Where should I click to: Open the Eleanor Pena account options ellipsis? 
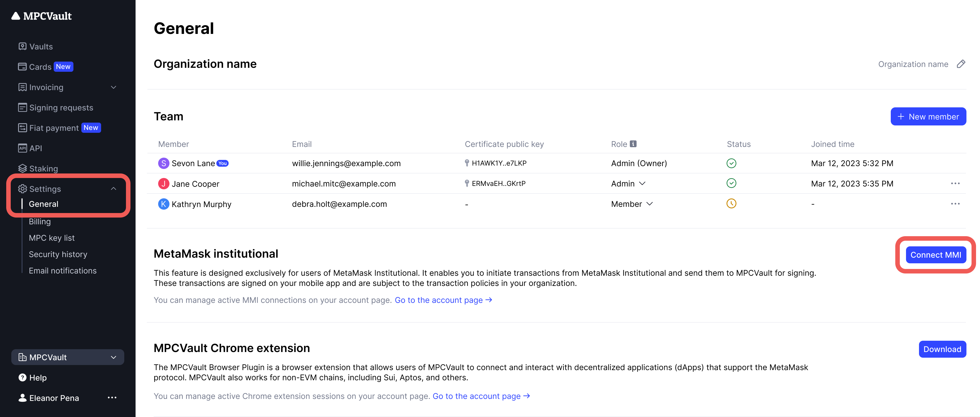(112, 398)
